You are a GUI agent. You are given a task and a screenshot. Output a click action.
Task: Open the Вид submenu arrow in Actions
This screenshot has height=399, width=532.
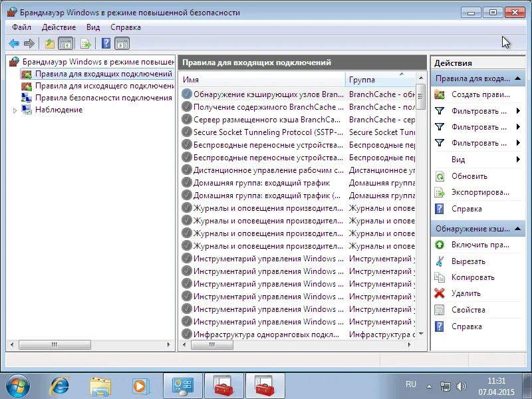point(518,159)
